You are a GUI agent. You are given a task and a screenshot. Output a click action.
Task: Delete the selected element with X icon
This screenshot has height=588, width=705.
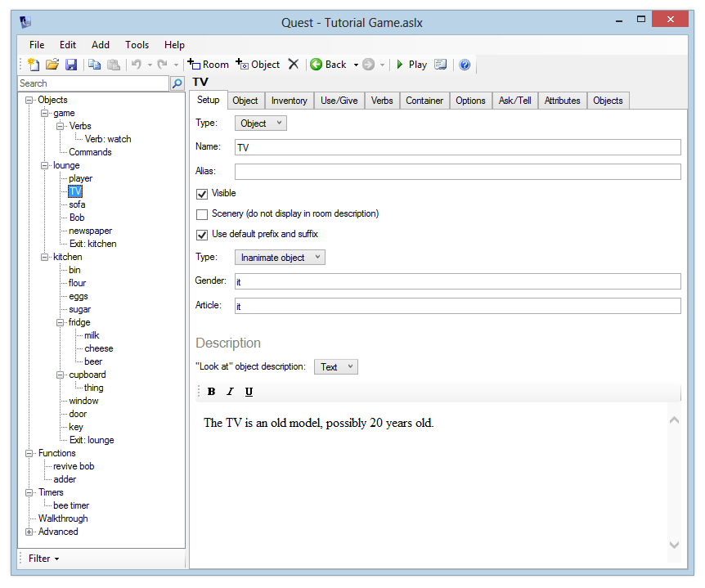294,65
